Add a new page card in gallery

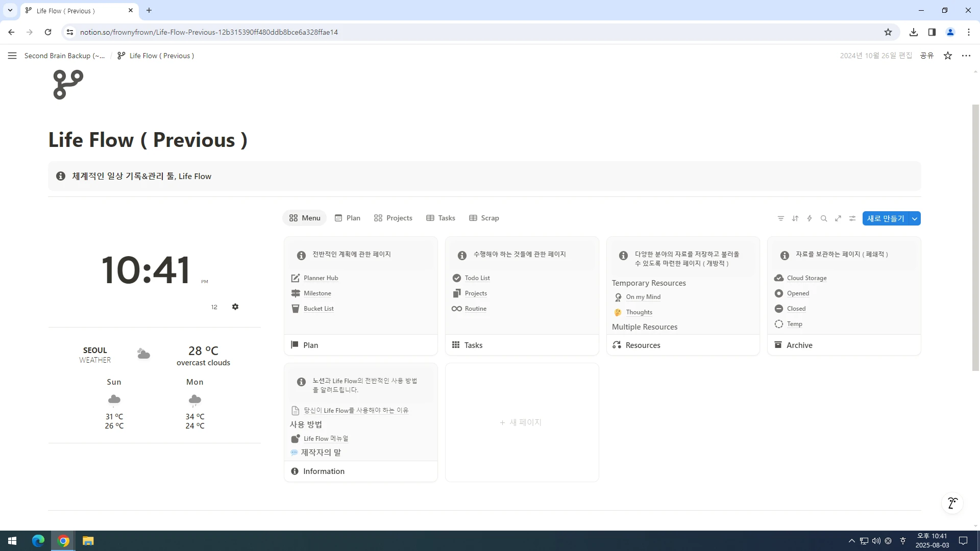coord(521,422)
